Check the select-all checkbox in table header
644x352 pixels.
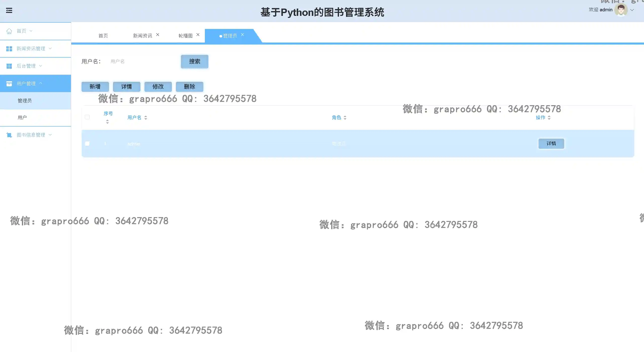pos(87,117)
